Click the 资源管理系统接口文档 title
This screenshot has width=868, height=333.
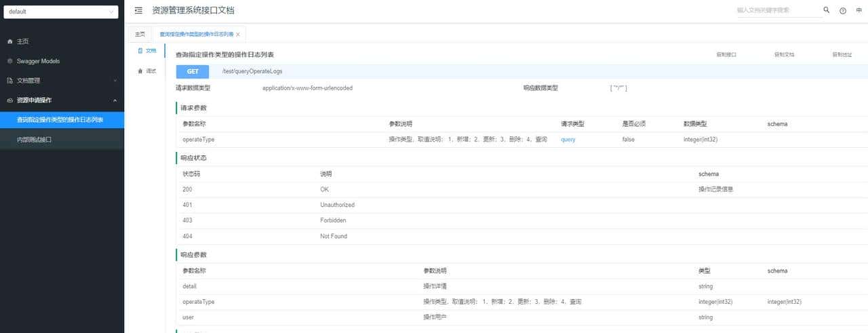[x=194, y=10]
